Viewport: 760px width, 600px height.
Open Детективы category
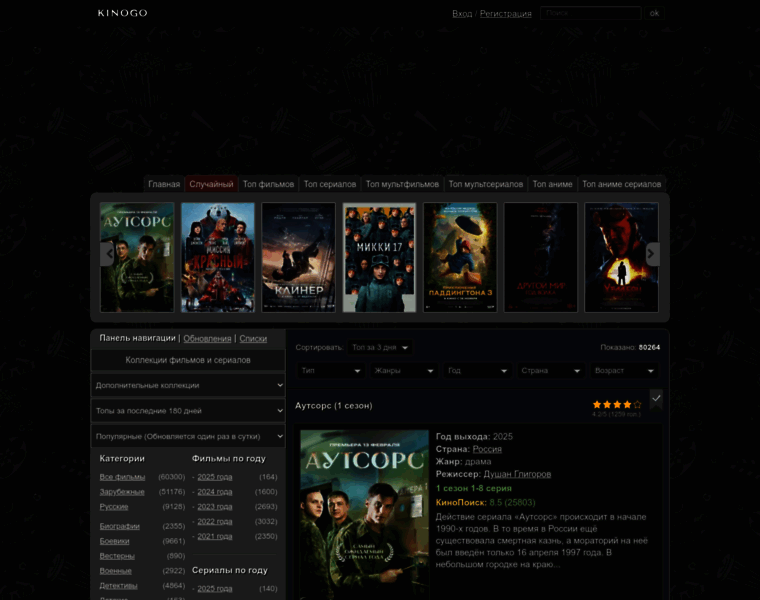point(118,585)
